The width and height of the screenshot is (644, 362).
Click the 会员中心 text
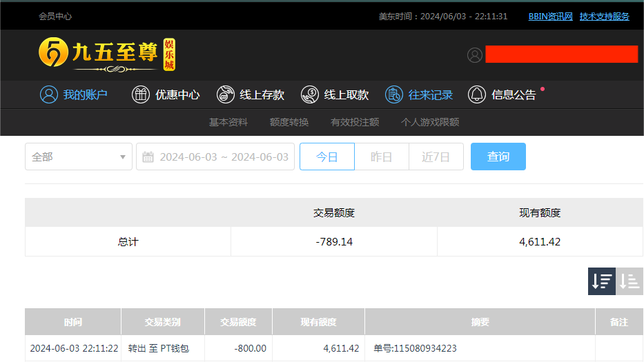[x=55, y=17]
